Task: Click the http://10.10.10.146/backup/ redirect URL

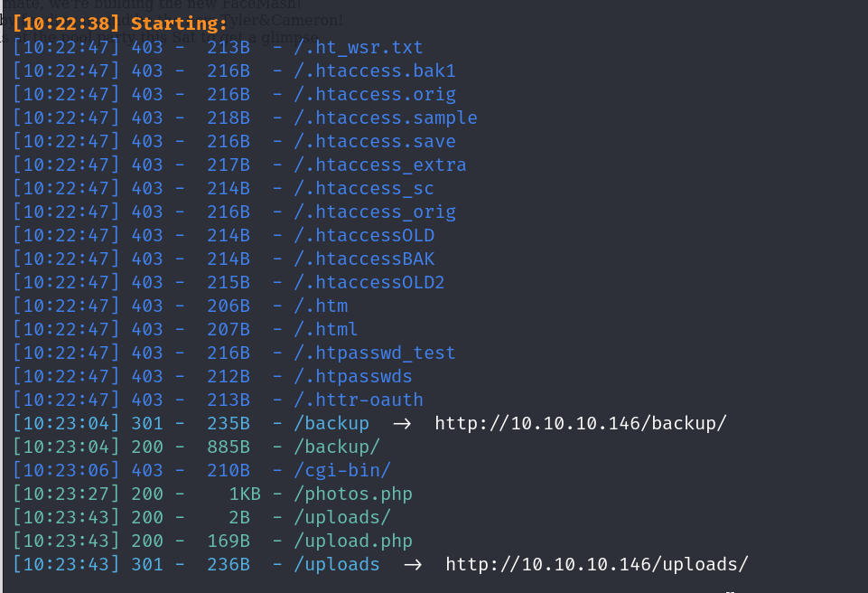Action: [580, 423]
